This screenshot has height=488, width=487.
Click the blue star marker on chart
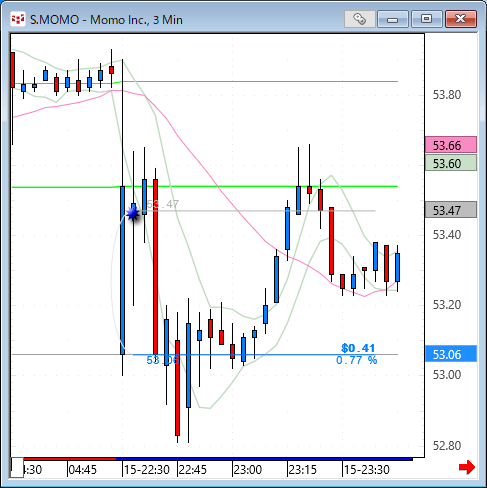133,214
